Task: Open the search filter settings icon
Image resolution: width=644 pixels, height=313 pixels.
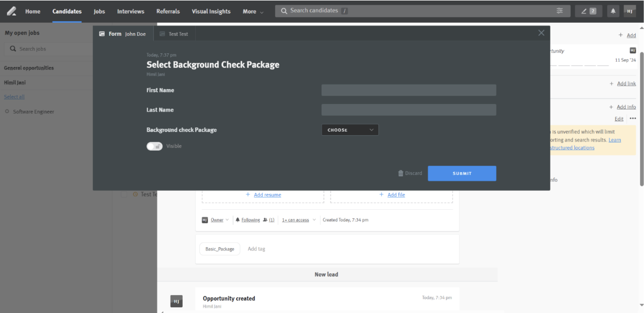Action: click(x=560, y=11)
